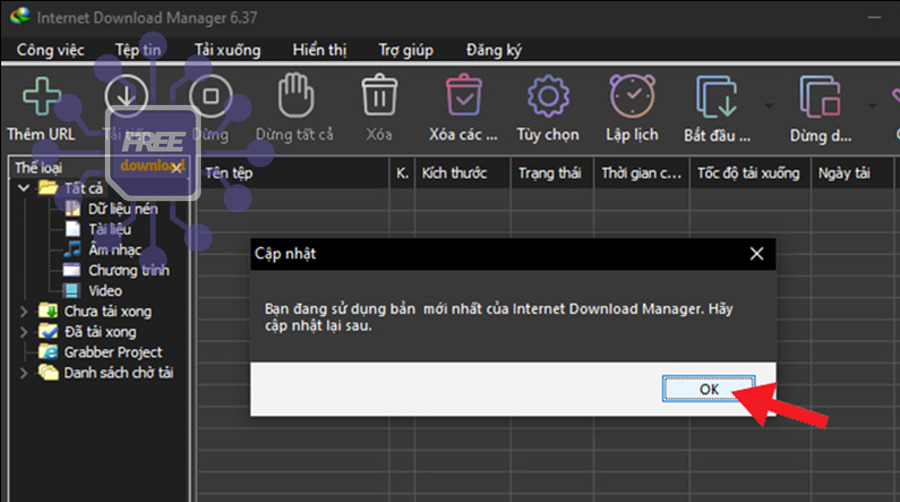Open Tùy chọn gear settings

pyautogui.click(x=548, y=96)
